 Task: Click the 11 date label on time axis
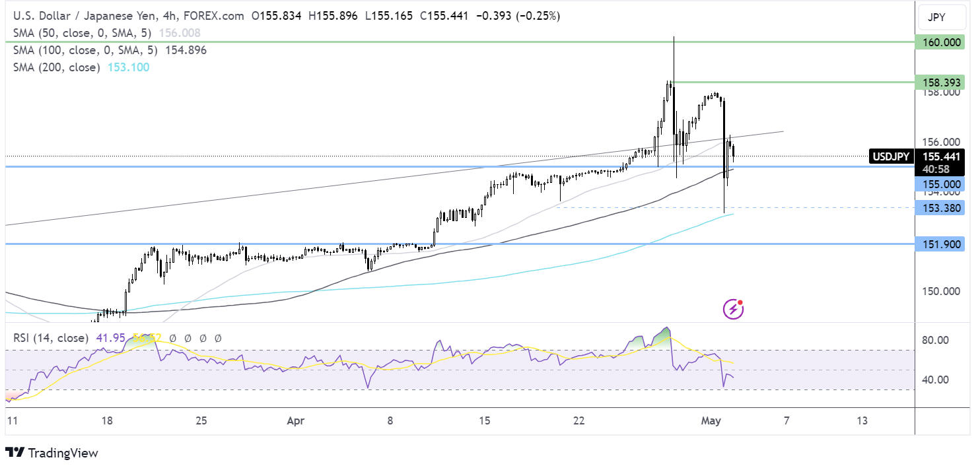(x=12, y=420)
